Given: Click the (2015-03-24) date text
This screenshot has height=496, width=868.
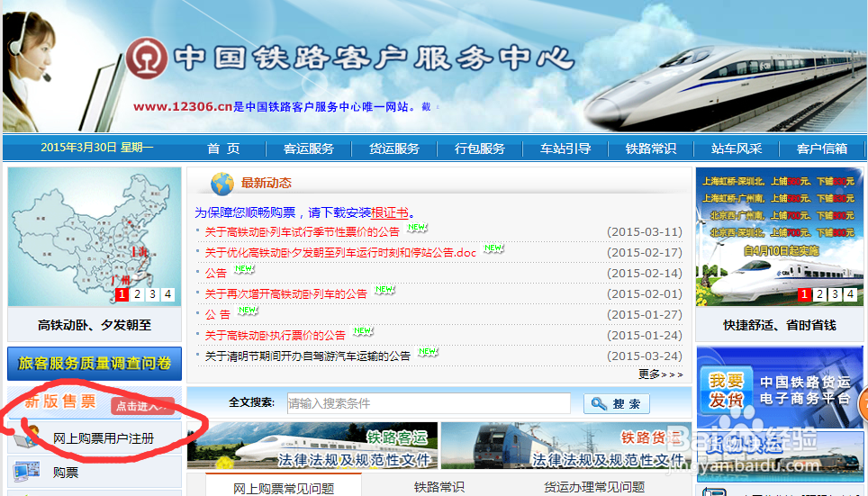Looking at the screenshot, I should 645,356.
